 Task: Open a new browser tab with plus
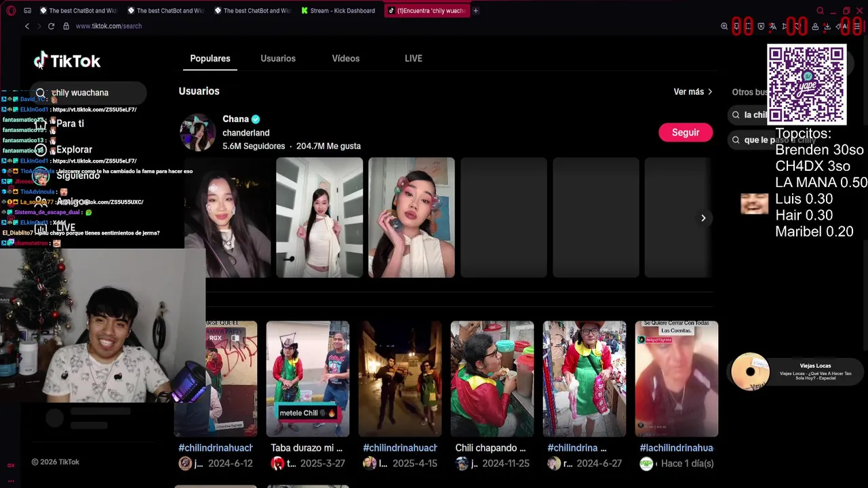475,11
